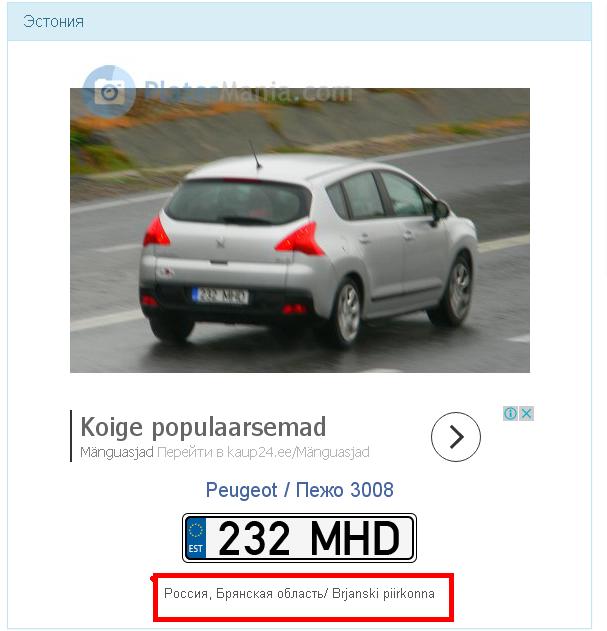Click ad headline Koige populaarsemad

(203, 427)
